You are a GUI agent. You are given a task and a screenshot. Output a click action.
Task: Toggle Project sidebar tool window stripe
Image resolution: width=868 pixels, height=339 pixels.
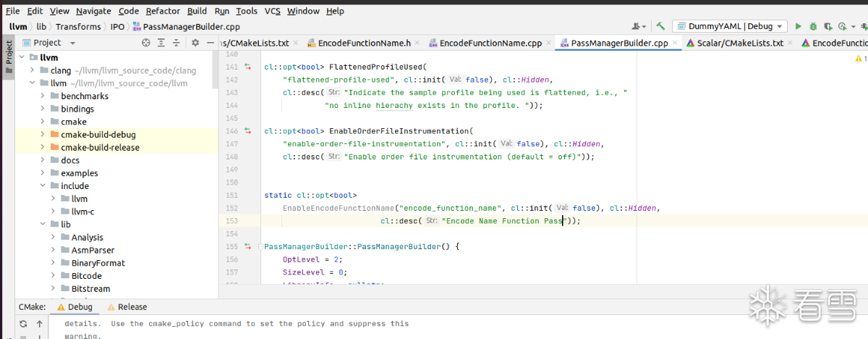point(9,52)
